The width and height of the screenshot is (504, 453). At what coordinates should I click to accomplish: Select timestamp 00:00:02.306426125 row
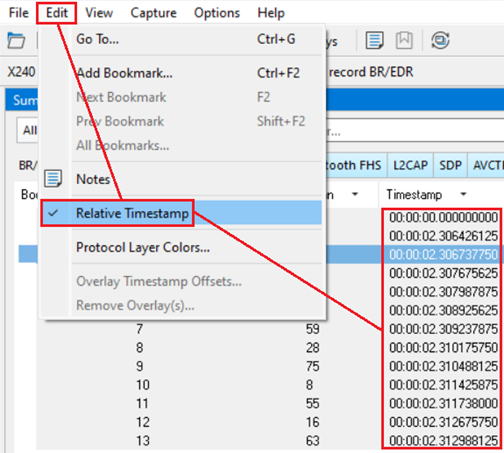(x=443, y=236)
